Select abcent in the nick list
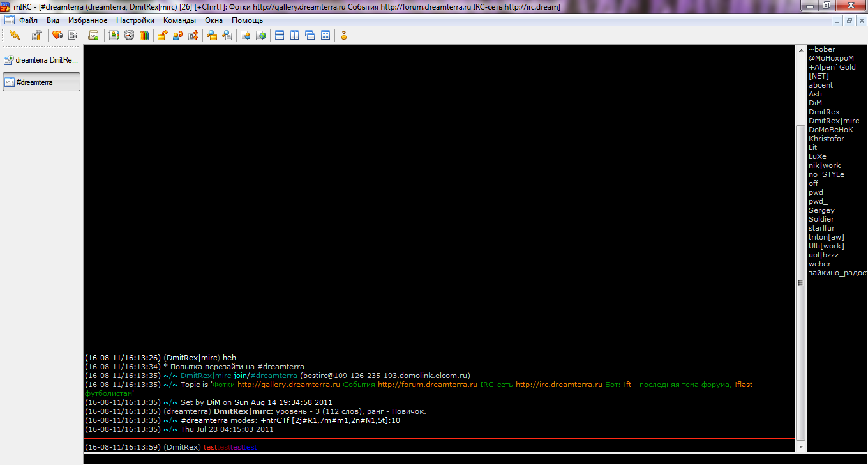868x465 pixels. [x=821, y=85]
